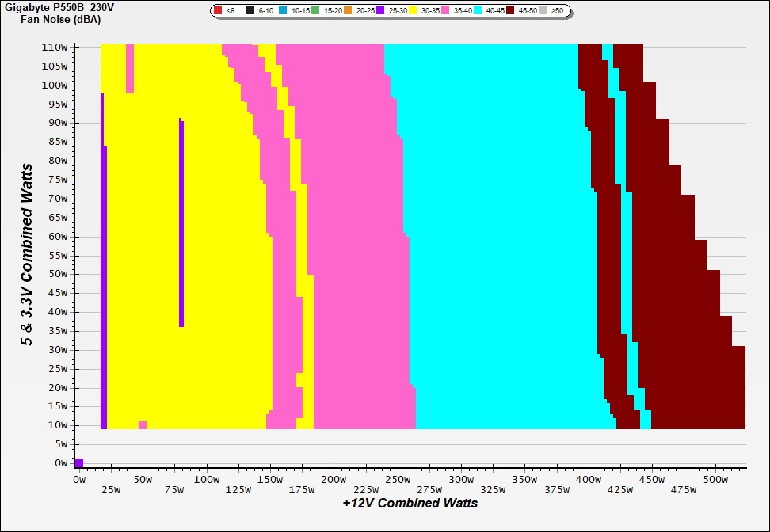This screenshot has width=770, height=532.
Task: Click the +12V Combined Watts axis title
Action: click(x=410, y=503)
